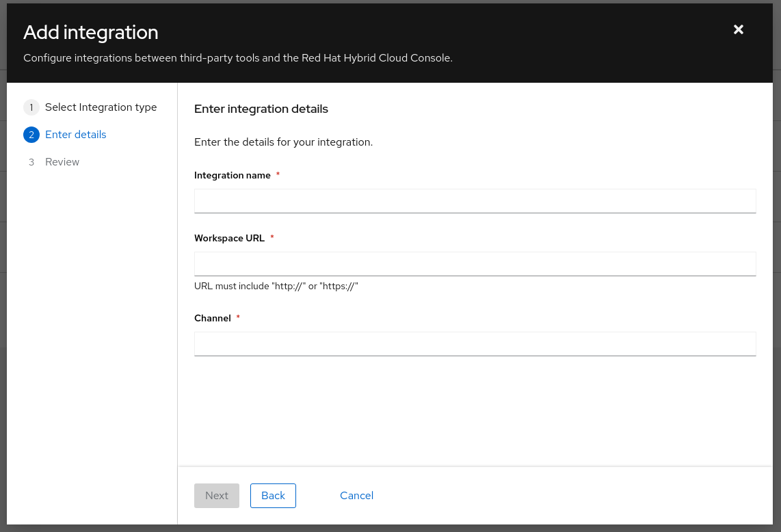Focus the Integration name input field
The width and height of the screenshot is (781, 532).
pyautogui.click(x=475, y=201)
